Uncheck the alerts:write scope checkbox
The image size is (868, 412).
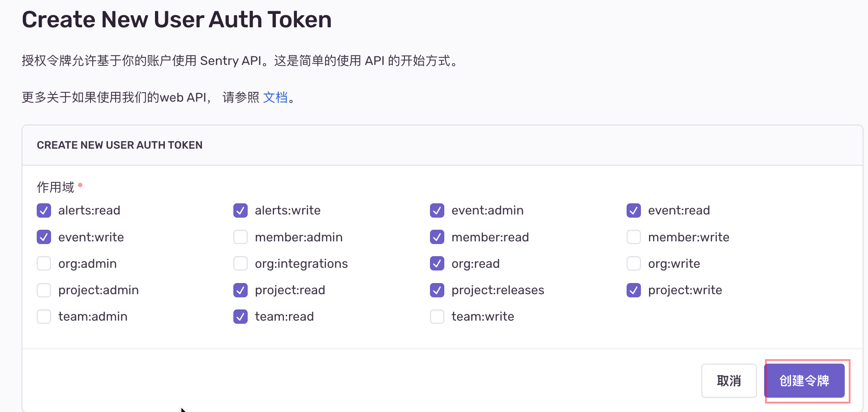[x=241, y=210]
